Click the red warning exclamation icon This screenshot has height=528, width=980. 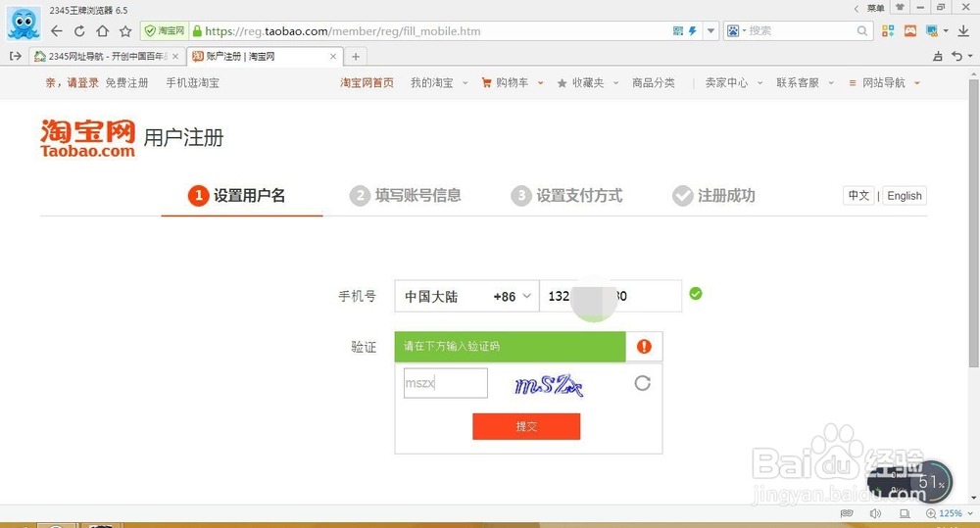coord(644,346)
